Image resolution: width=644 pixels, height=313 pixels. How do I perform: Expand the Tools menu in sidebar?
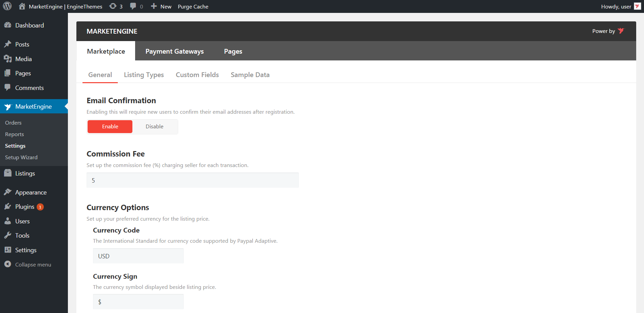click(22, 236)
